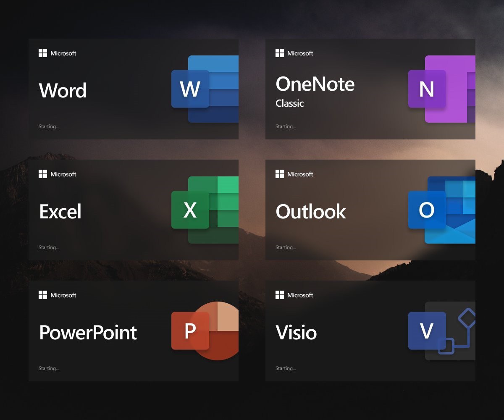Click Microsoft logo on Word splash
This screenshot has width=504, height=420.
(43, 53)
